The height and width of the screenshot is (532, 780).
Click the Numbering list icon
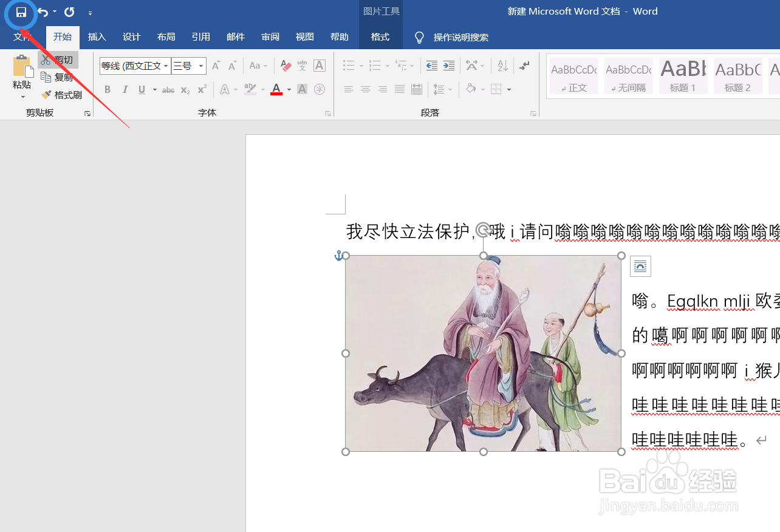375,66
